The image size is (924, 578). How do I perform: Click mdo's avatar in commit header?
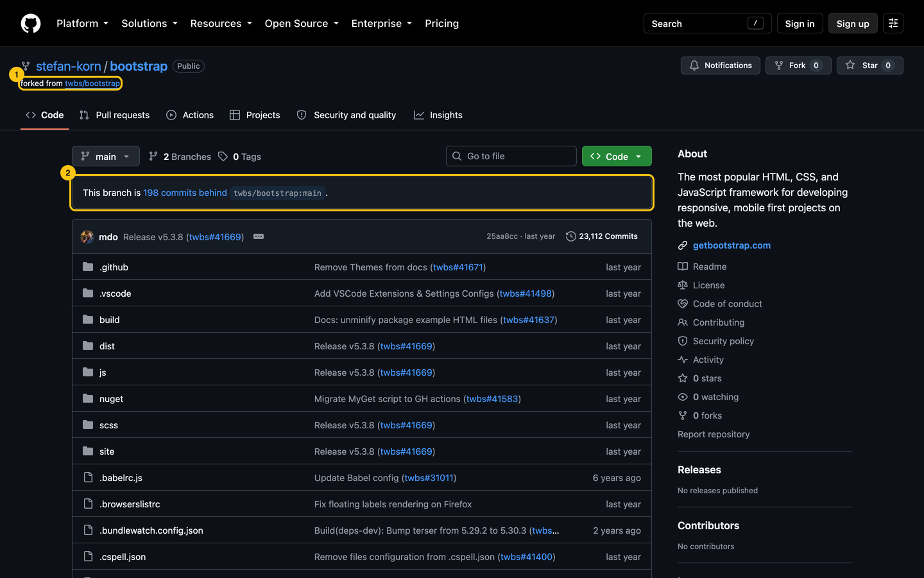(87, 237)
